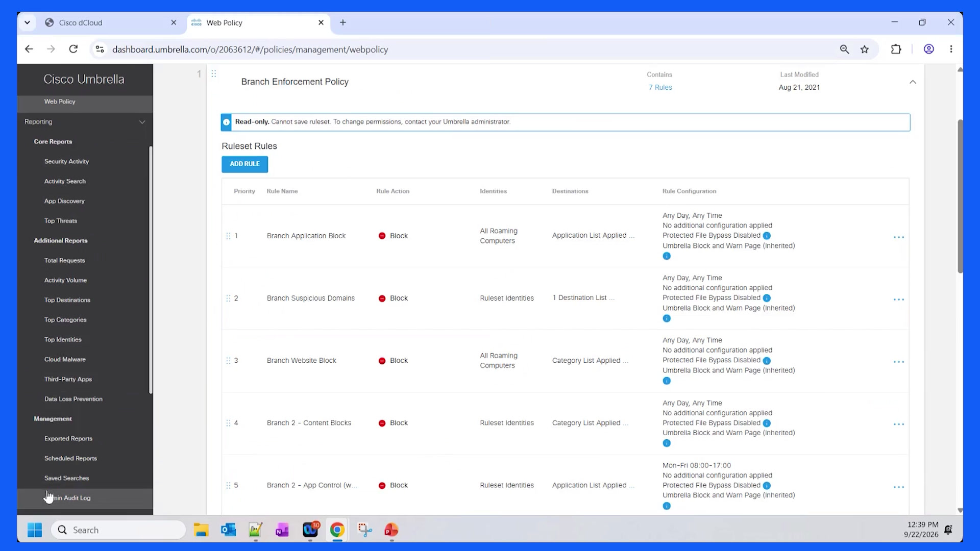Open the Chrome profile icon
The image size is (980, 551).
[929, 49]
